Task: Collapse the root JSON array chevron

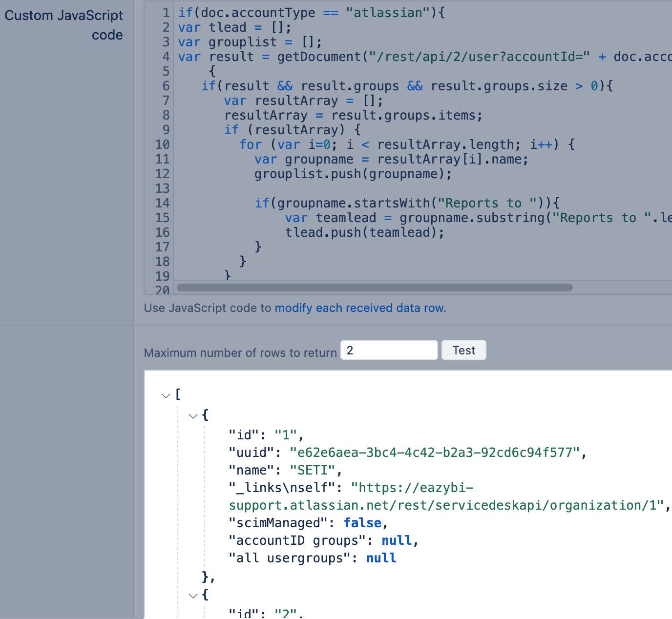Action: [166, 395]
